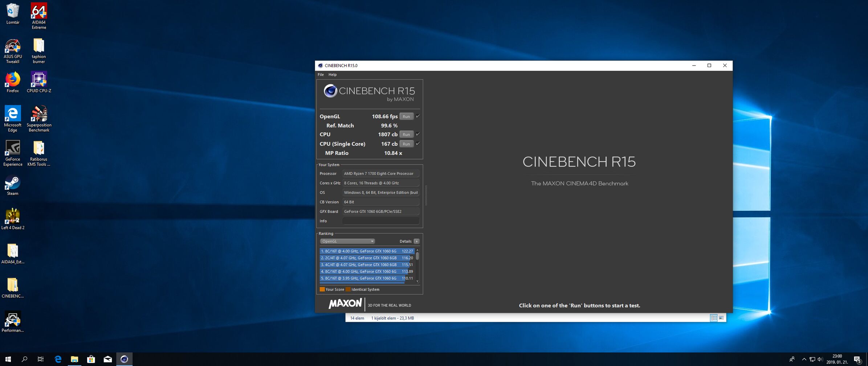Click the Processor field with AMD Ryzen 7 1700
The image size is (868, 366).
pyautogui.click(x=381, y=174)
